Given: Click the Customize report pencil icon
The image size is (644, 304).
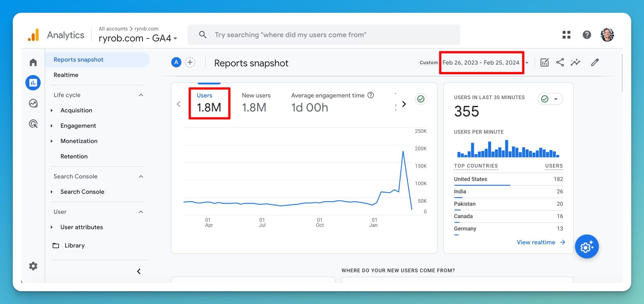Looking at the screenshot, I should tap(595, 62).
